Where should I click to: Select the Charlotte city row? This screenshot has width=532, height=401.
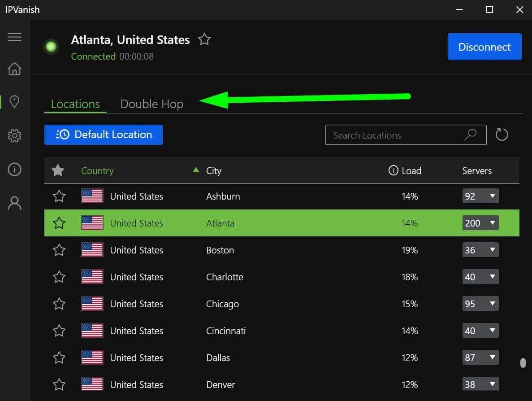click(281, 277)
